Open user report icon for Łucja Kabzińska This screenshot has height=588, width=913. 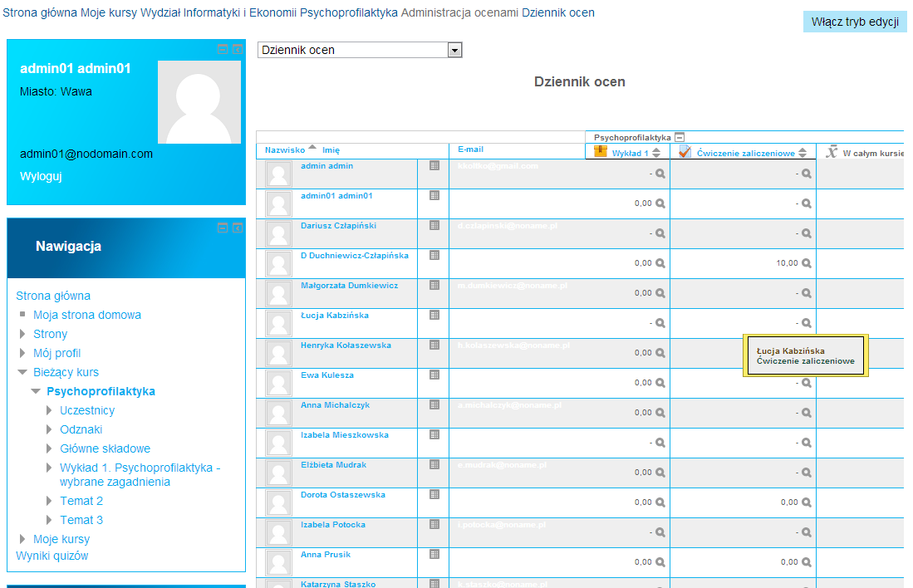pyautogui.click(x=434, y=315)
